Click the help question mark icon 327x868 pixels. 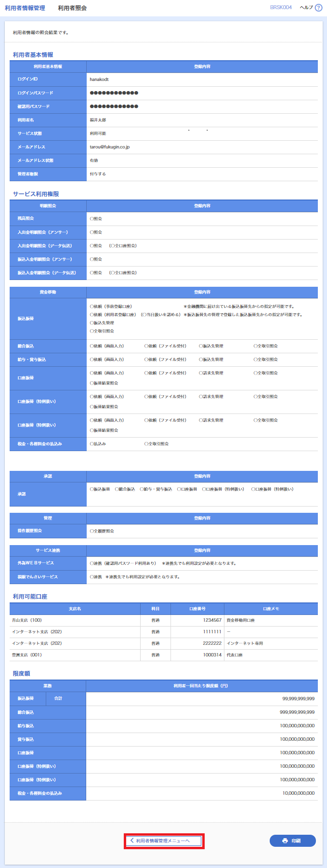[318, 8]
